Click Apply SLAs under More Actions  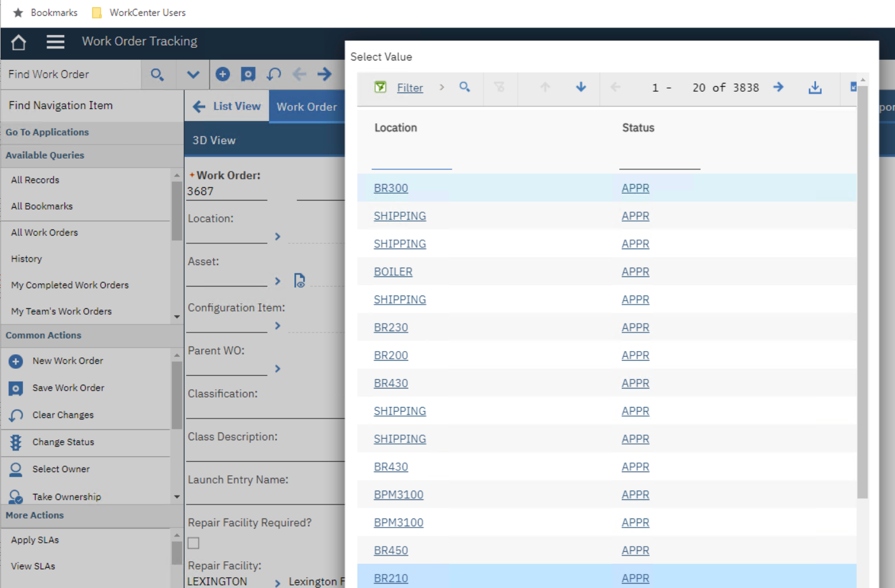(x=35, y=540)
